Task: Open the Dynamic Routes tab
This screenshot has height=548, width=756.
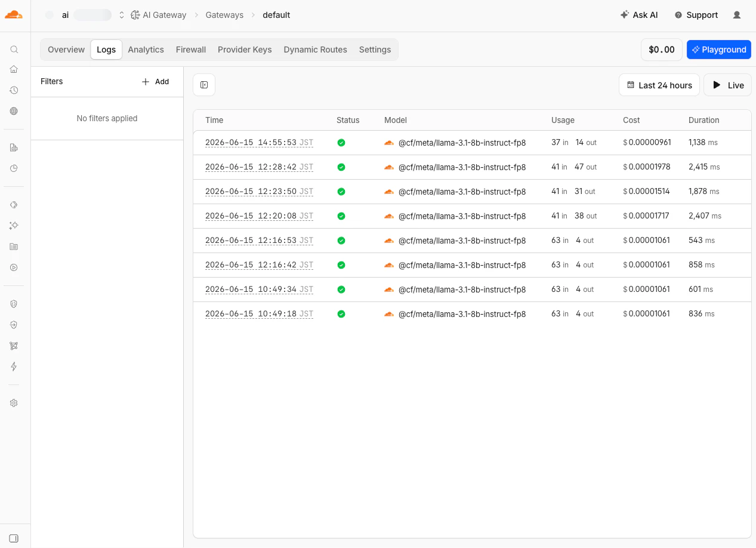Action: pos(315,50)
